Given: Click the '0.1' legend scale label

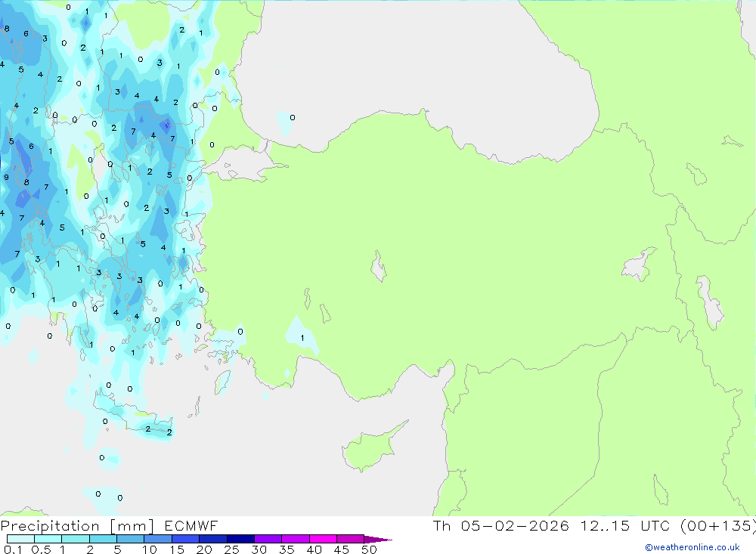Looking at the screenshot, I should click(13, 549).
